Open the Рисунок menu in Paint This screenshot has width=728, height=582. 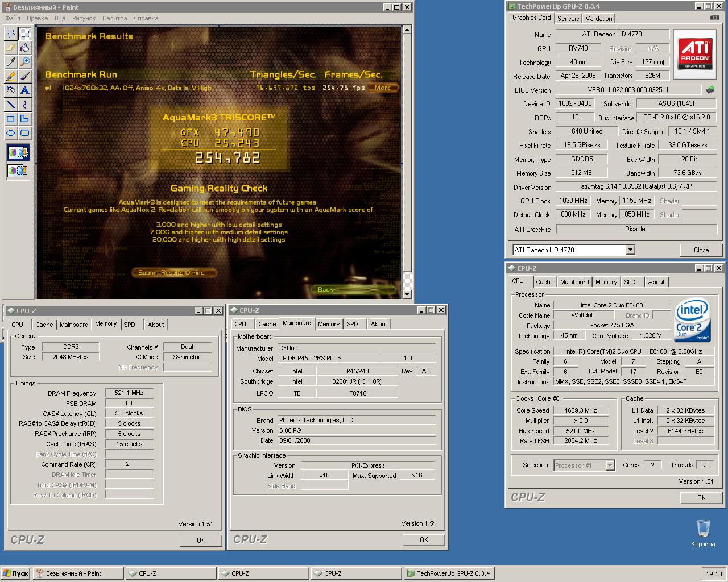pos(84,18)
